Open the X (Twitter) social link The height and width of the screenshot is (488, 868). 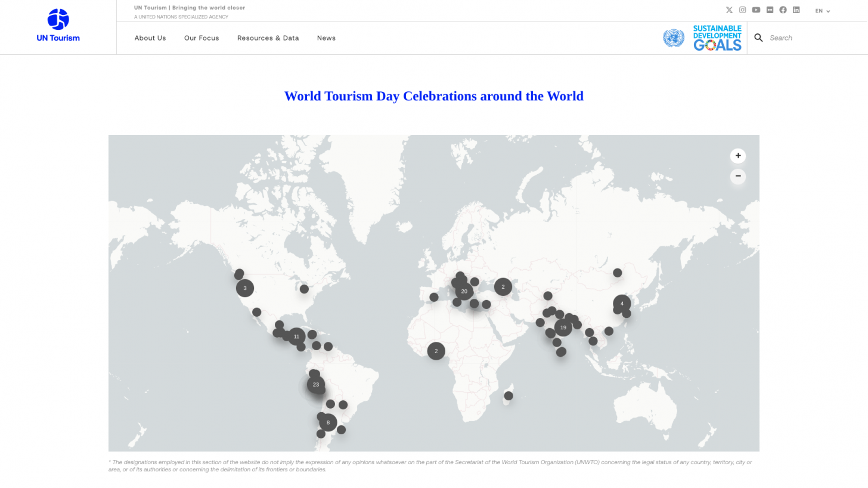(729, 10)
